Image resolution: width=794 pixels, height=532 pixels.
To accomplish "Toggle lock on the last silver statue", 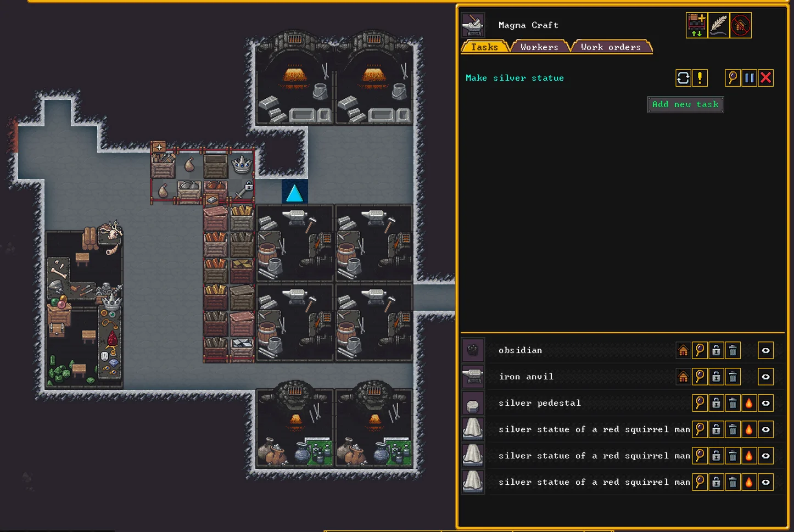I will point(716,482).
